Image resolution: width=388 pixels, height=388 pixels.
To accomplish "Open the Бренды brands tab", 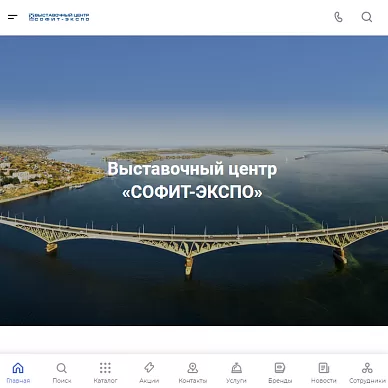I will click(x=280, y=373).
